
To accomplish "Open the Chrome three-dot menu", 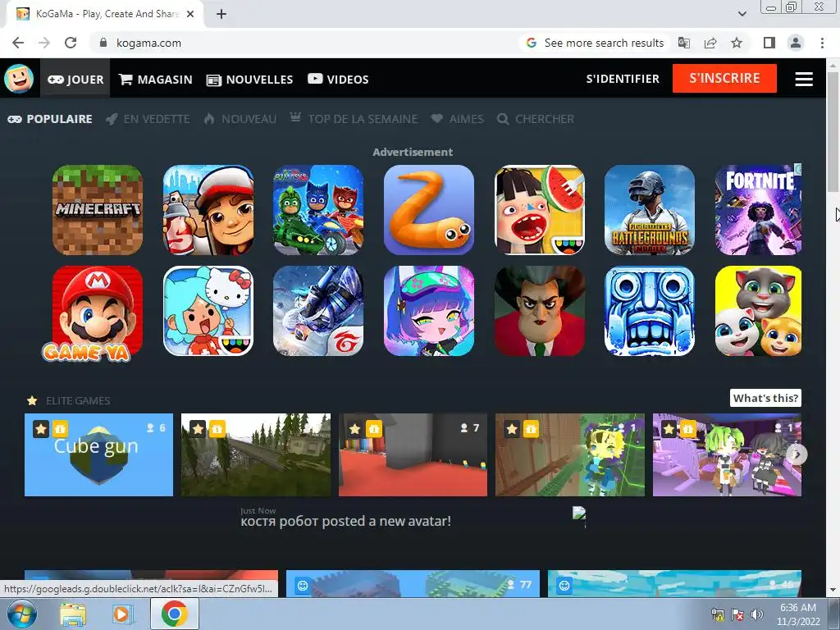I will pyautogui.click(x=822, y=43).
